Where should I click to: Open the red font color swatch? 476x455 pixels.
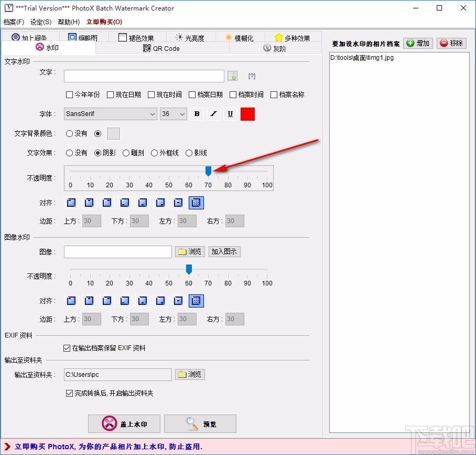click(x=248, y=114)
